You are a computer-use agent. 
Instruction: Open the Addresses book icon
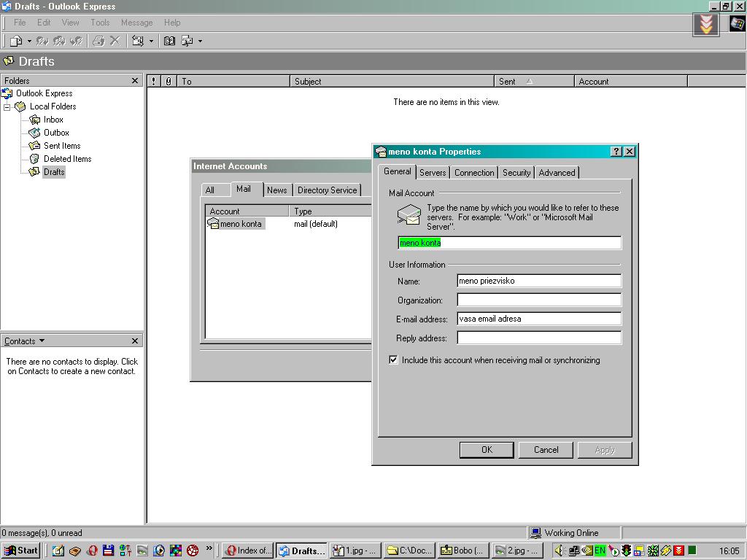coord(169,41)
